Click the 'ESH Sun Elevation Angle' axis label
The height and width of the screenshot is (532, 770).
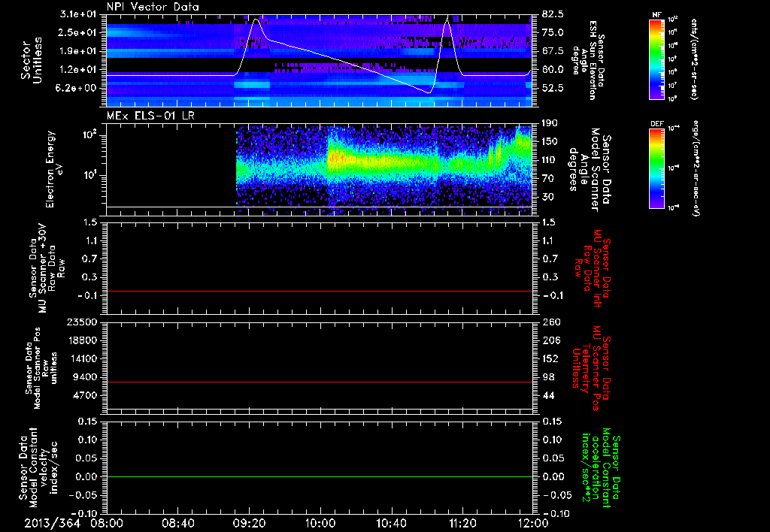[595, 62]
